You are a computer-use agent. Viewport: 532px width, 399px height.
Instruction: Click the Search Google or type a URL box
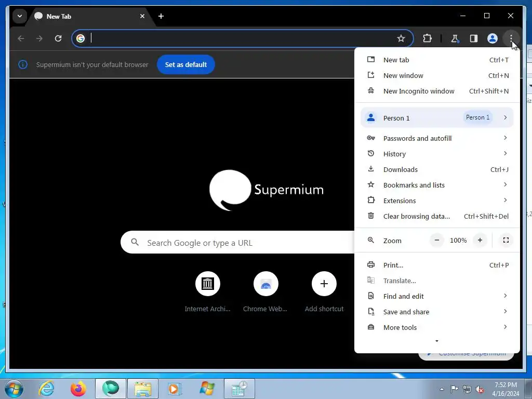(x=237, y=243)
